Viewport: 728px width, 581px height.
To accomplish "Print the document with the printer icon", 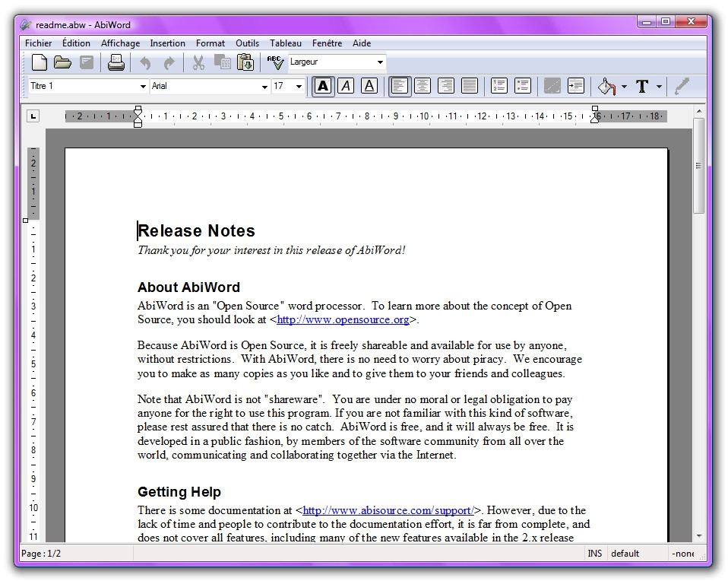I will [x=116, y=62].
